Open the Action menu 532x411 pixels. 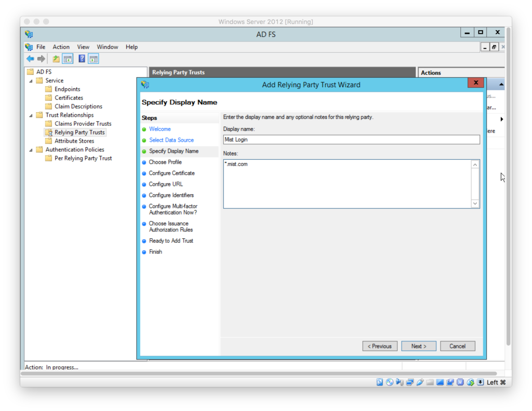(x=61, y=47)
